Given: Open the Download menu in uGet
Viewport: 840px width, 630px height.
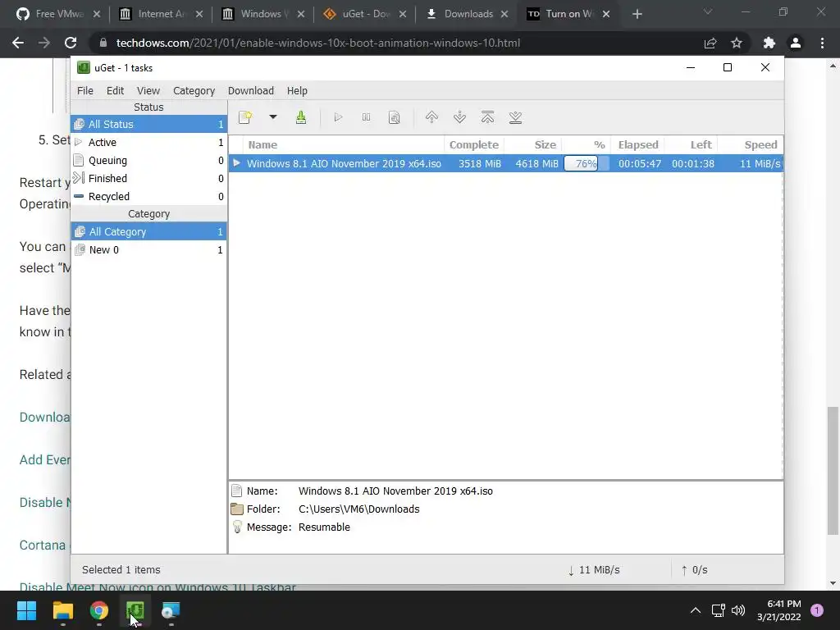Looking at the screenshot, I should 251,90.
